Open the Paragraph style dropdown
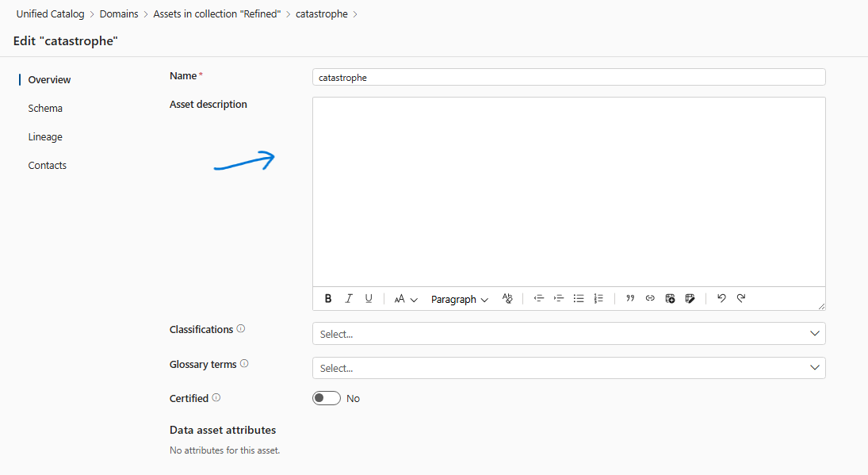 point(460,299)
